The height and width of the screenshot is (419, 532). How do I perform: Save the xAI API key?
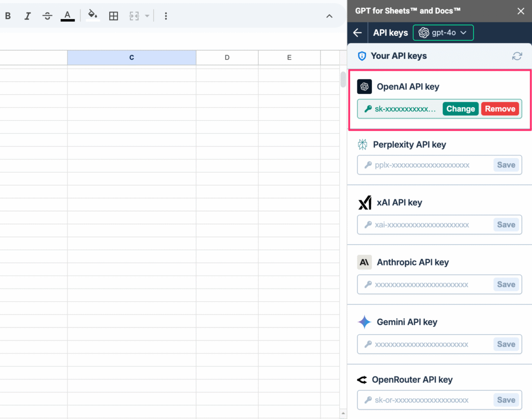[x=506, y=225]
